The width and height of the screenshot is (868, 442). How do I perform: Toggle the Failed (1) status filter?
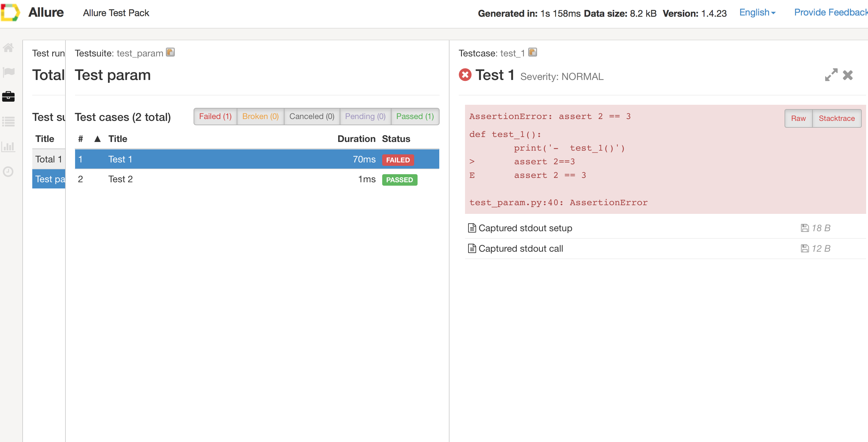coord(215,117)
